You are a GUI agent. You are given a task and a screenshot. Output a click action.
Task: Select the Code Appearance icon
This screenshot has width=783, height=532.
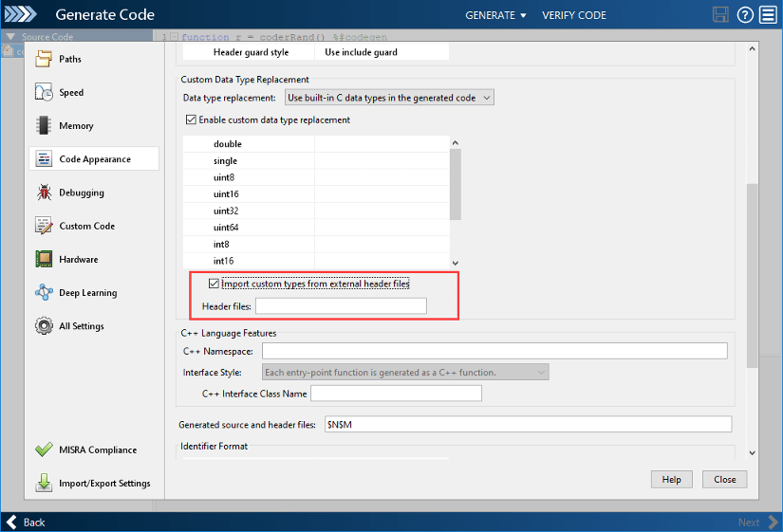point(44,159)
